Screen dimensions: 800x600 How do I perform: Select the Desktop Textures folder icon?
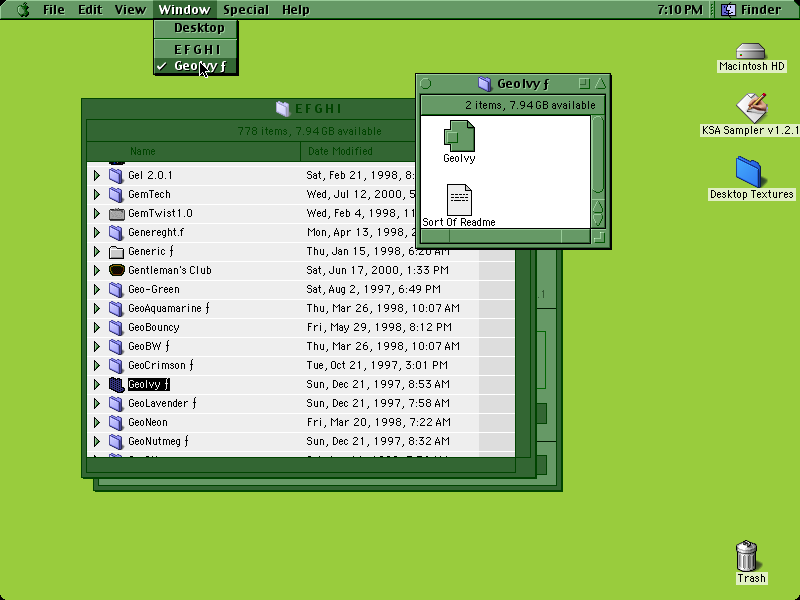click(x=748, y=172)
